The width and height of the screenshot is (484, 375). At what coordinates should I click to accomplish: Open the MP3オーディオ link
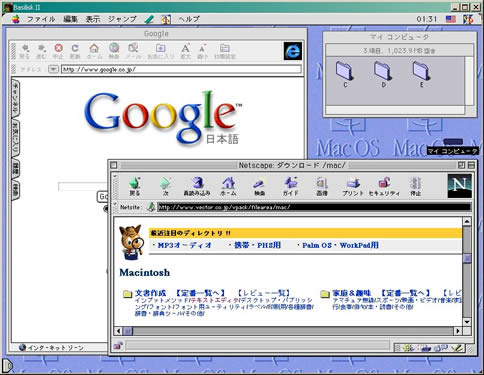(185, 245)
